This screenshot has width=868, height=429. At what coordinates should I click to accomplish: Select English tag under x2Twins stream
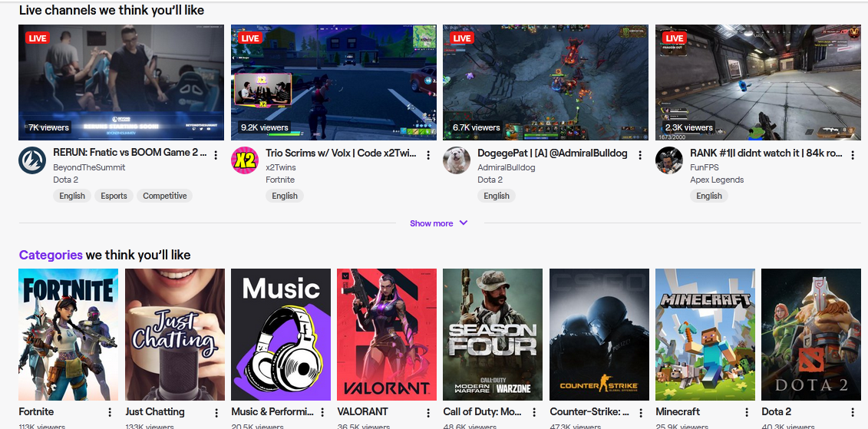[x=285, y=196]
